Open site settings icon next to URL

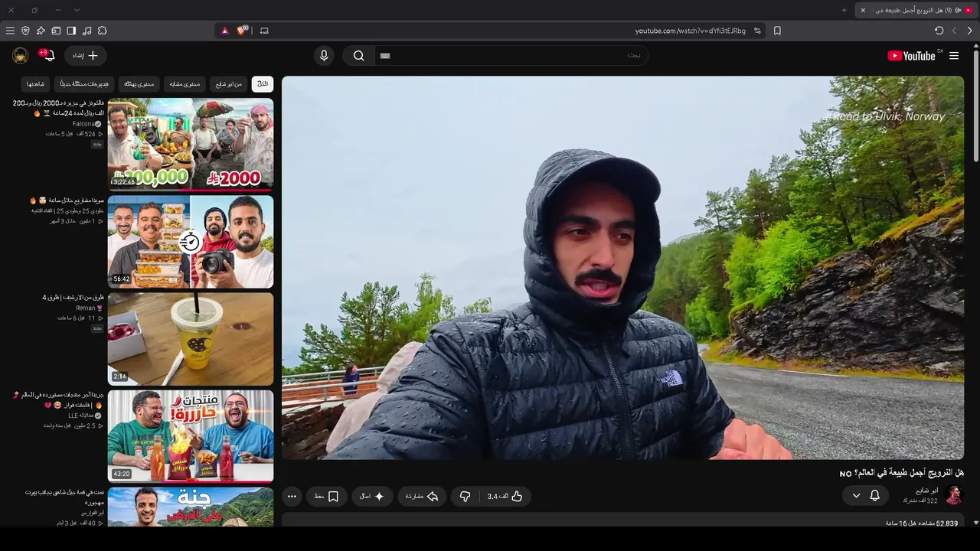757,31
